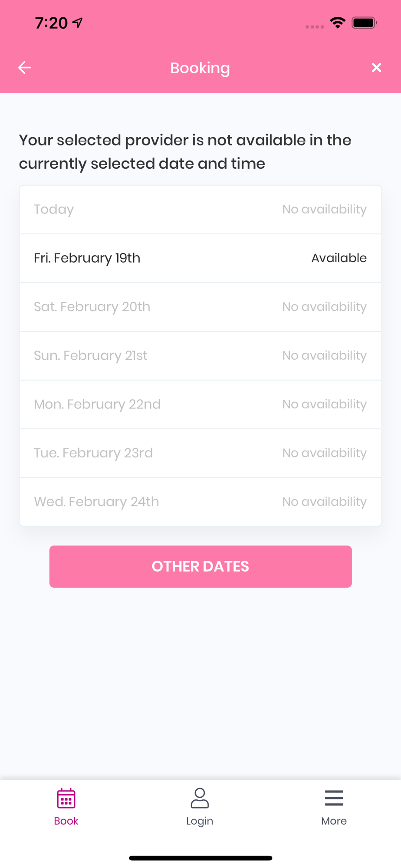This screenshot has width=401, height=868.
Task: Tap the 7:20 clock in status bar
Action: coord(51,23)
